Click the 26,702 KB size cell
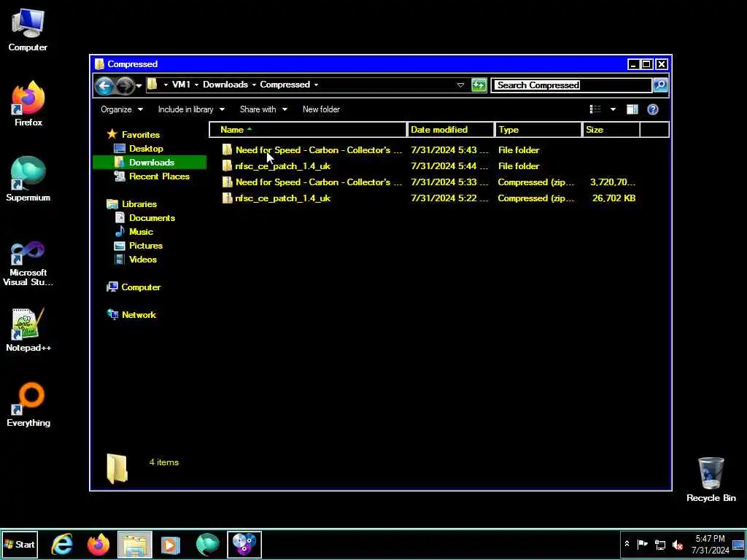 click(614, 198)
